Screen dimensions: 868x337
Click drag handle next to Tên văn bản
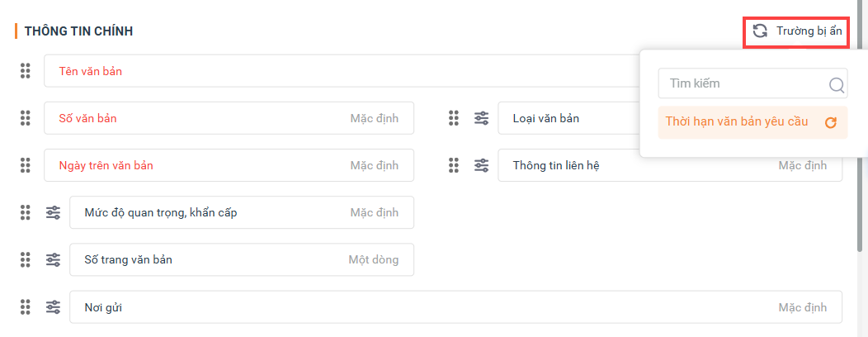[x=25, y=71]
